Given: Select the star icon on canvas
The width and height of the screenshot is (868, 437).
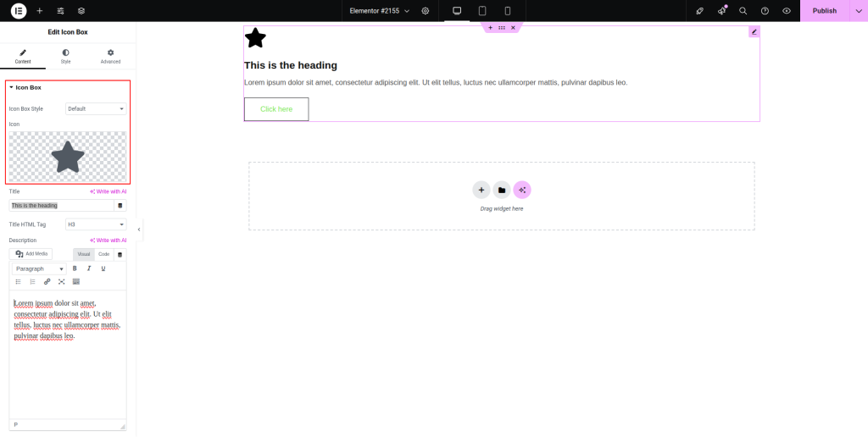Looking at the screenshot, I should pyautogui.click(x=255, y=38).
